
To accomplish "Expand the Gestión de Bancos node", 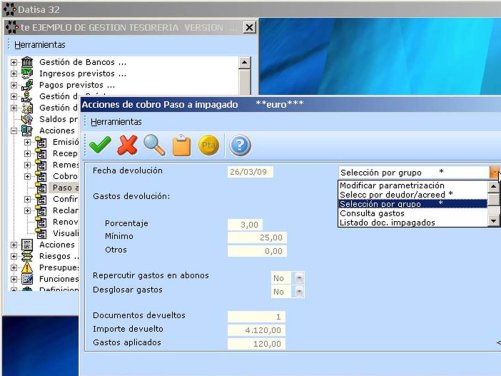I will coord(14,62).
